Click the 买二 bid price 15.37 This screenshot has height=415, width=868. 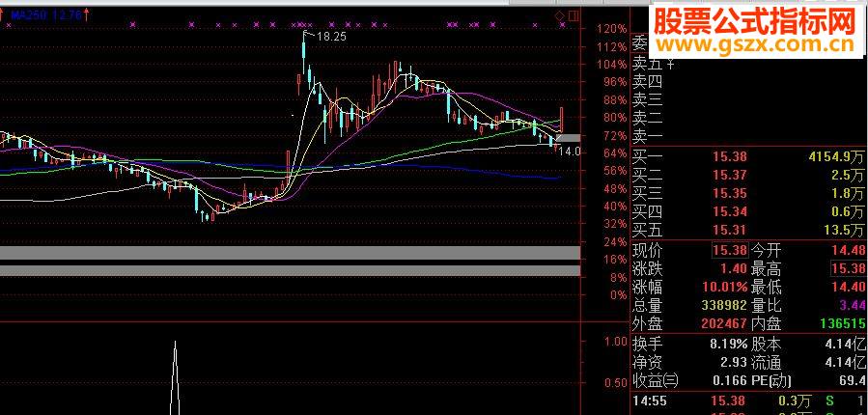[x=730, y=176]
